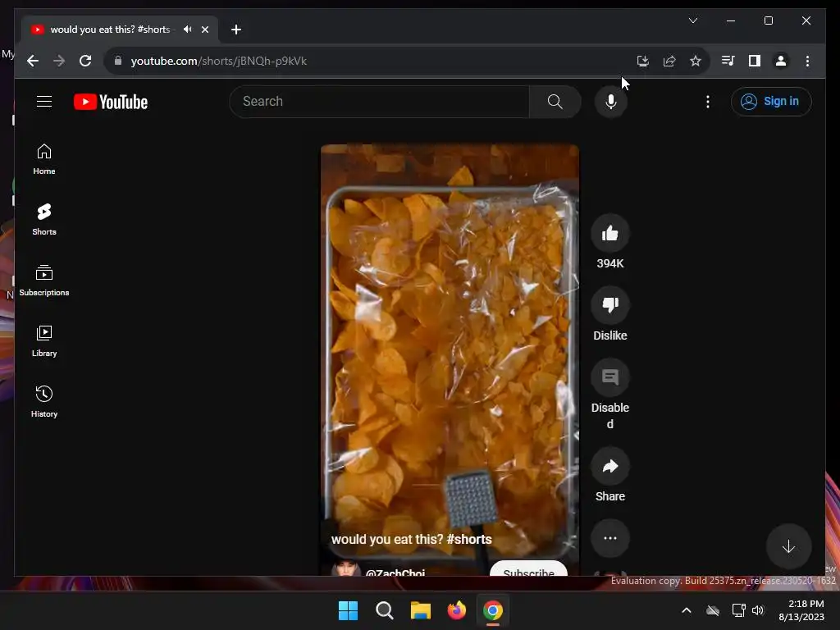Open the tab search chevron dropdown
Screen dimensions: 840x630
pyautogui.click(x=692, y=21)
